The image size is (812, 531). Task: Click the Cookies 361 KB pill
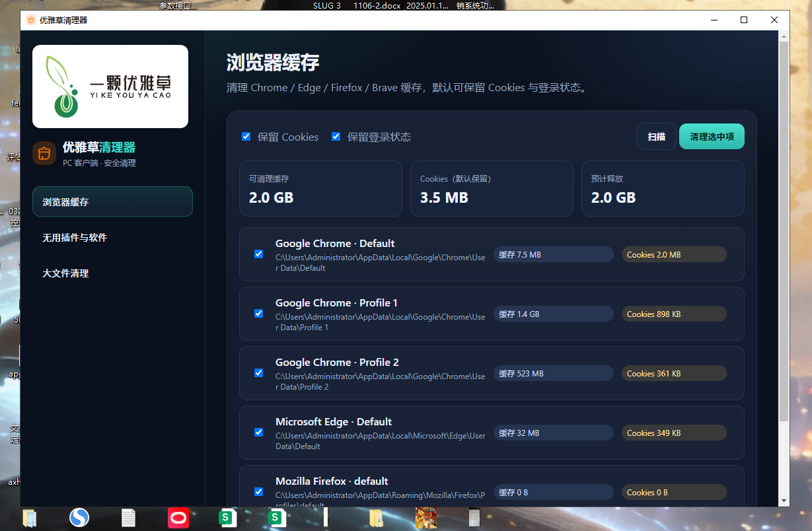coord(674,373)
